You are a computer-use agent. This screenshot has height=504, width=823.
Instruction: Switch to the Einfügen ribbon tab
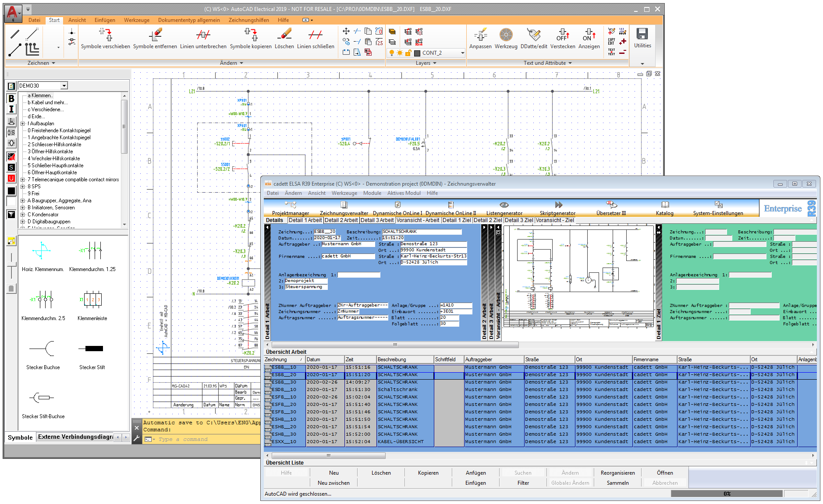click(105, 20)
